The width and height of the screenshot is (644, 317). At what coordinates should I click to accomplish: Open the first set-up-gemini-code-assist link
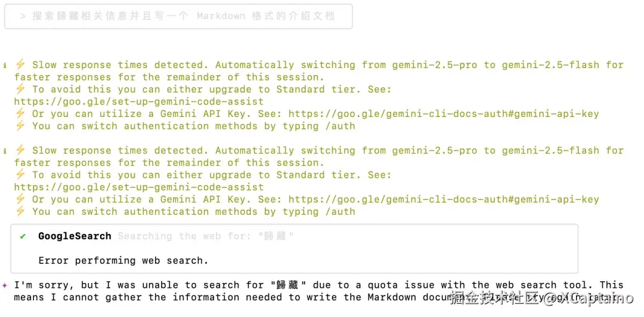click(139, 101)
